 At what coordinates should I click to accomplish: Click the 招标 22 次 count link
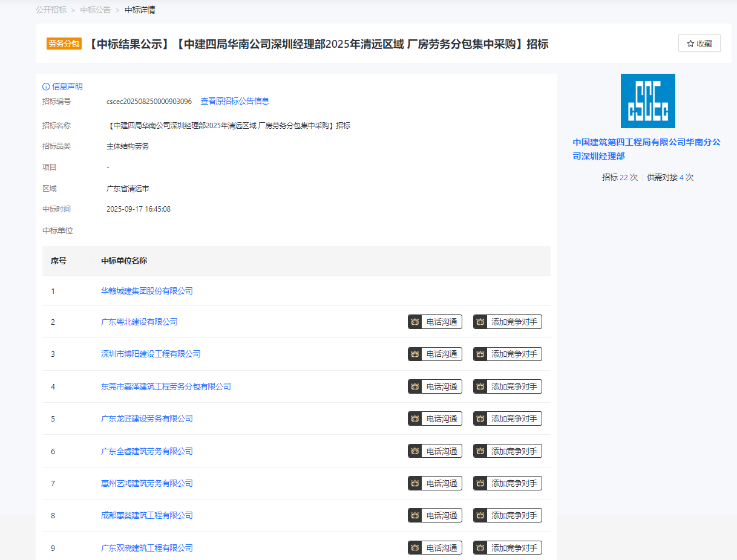pyautogui.click(x=620, y=177)
